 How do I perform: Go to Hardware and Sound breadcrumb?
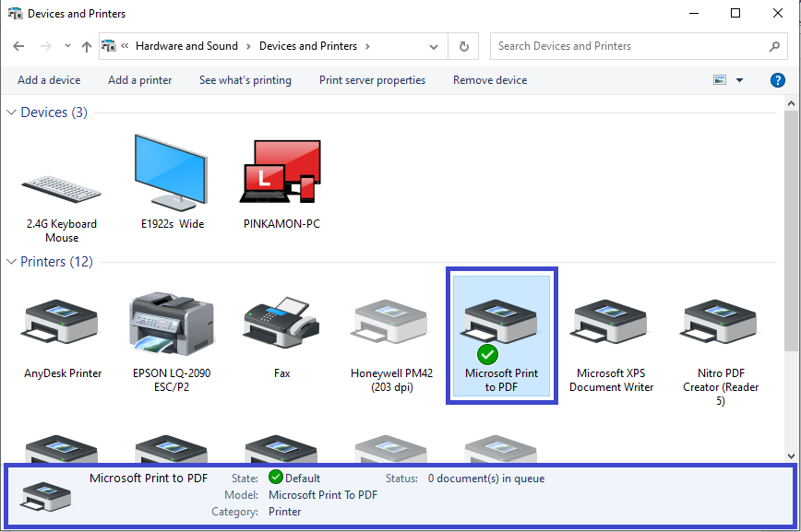click(186, 46)
